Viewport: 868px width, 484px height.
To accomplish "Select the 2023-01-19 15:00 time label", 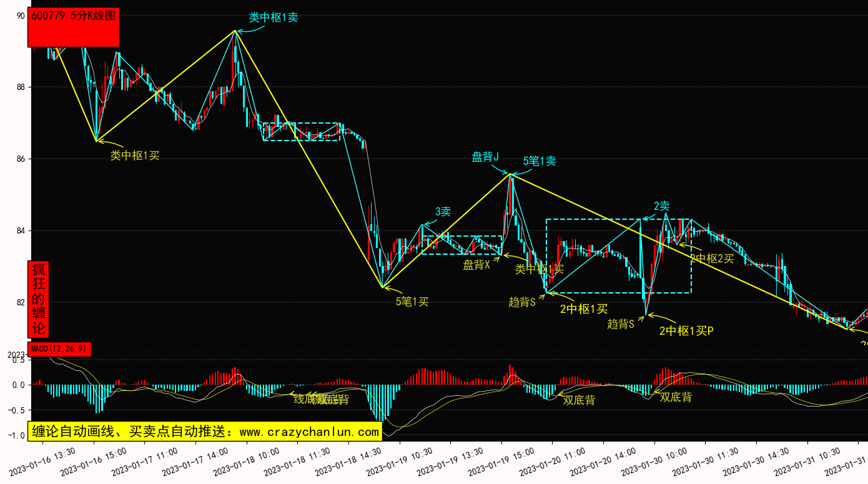I will point(501,461).
